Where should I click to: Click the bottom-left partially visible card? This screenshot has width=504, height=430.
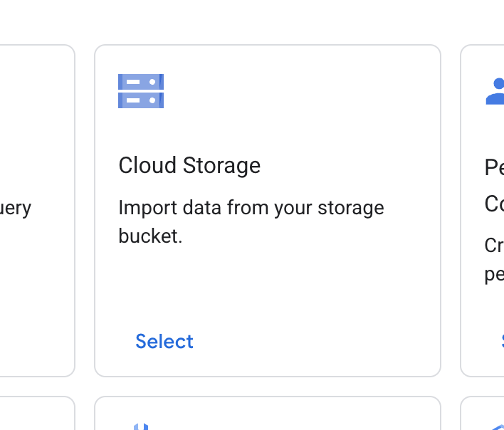click(x=36, y=415)
